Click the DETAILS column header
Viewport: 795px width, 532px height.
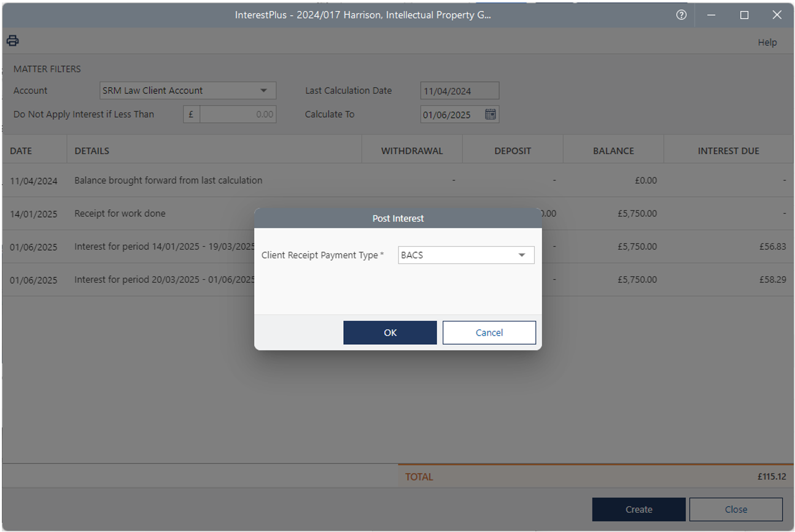92,151
